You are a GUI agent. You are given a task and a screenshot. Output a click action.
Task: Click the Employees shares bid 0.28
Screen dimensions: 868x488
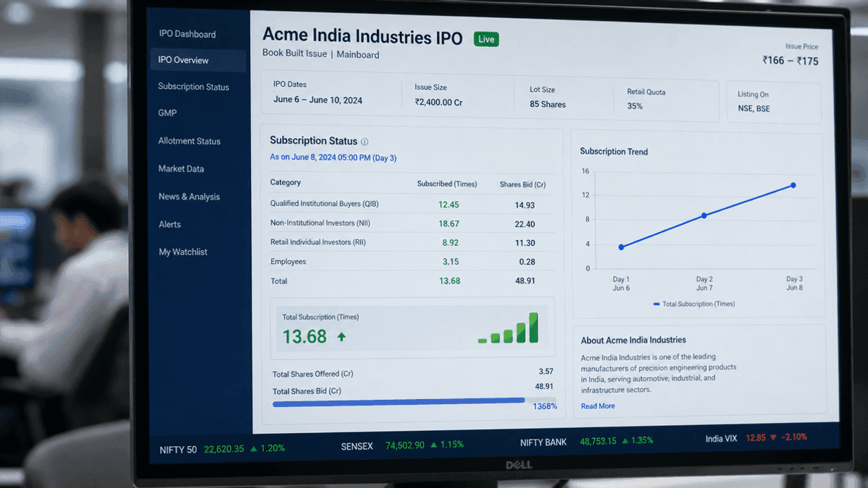pyautogui.click(x=527, y=262)
